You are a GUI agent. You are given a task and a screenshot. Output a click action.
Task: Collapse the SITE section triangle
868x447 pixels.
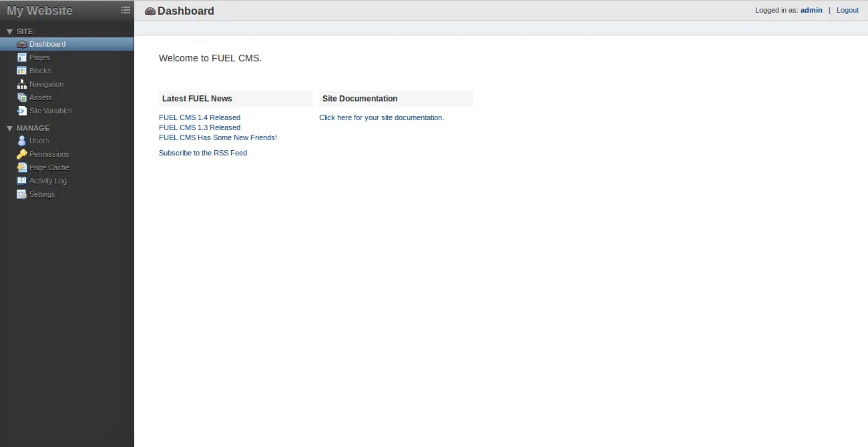(9, 31)
